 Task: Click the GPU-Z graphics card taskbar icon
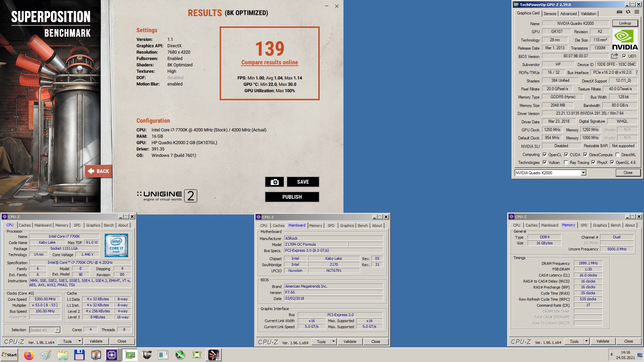click(130, 355)
